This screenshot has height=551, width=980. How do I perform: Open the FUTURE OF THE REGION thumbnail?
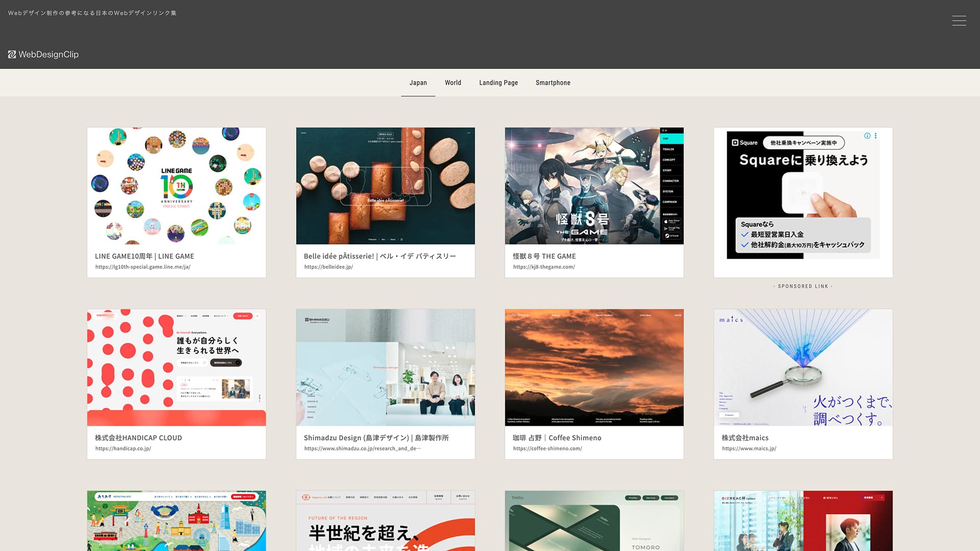click(385, 521)
